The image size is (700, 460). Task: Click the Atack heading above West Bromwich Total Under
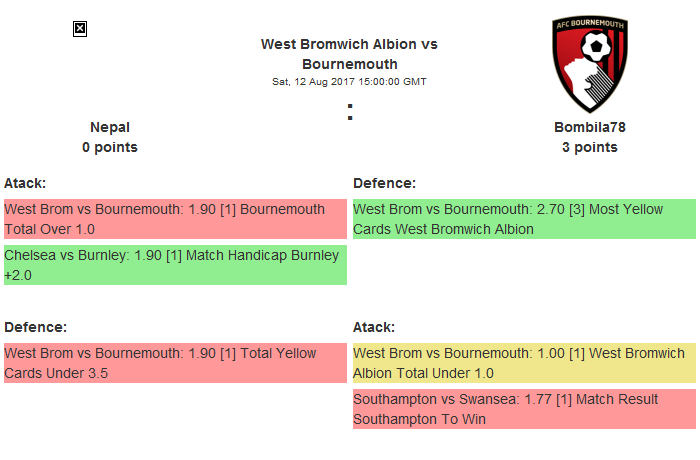pos(374,327)
